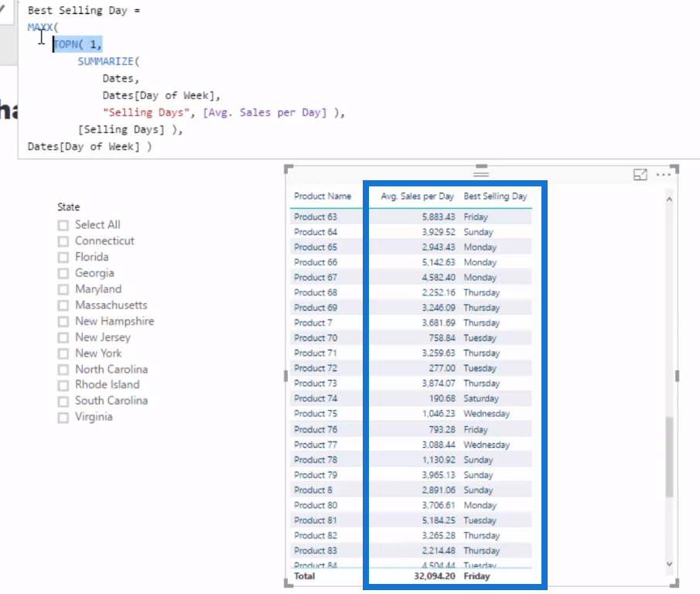Click Product 71 row name
Screen dimensions: 700x594
(x=315, y=353)
